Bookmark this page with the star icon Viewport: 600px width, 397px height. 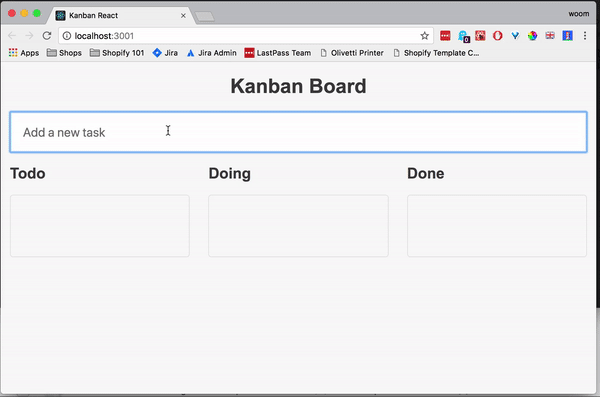click(424, 36)
